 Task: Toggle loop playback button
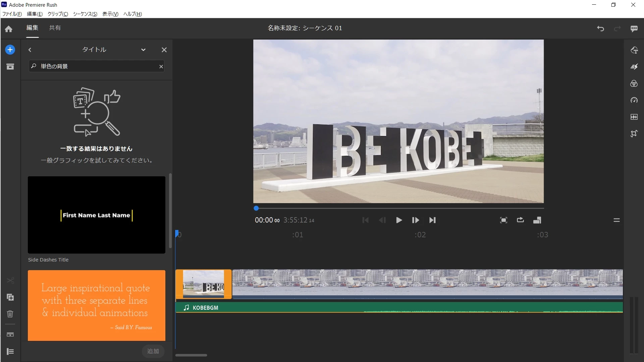[520, 220]
